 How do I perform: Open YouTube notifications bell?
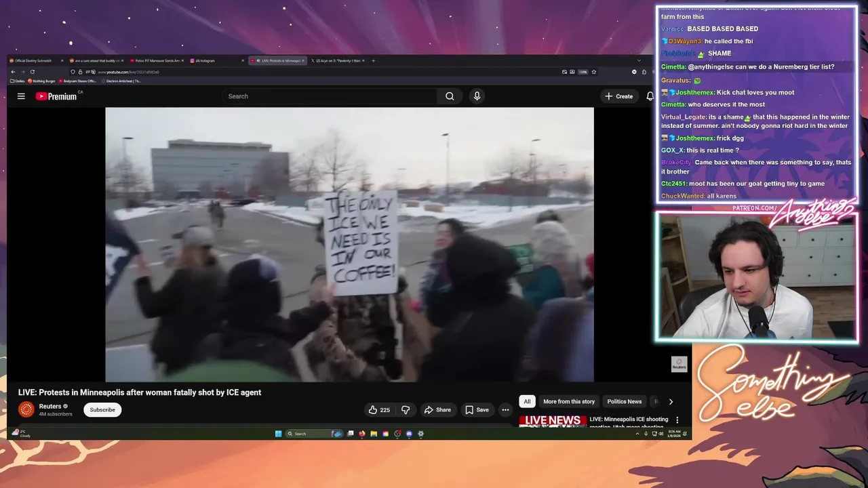[x=650, y=96]
